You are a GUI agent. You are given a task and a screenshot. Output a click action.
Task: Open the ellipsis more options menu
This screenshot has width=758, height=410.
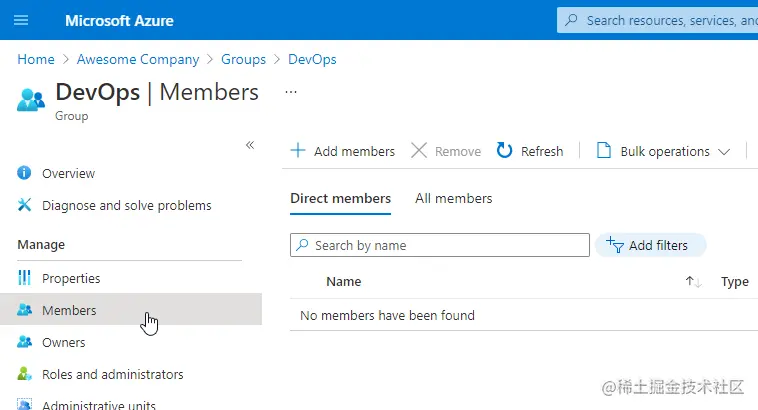click(291, 91)
